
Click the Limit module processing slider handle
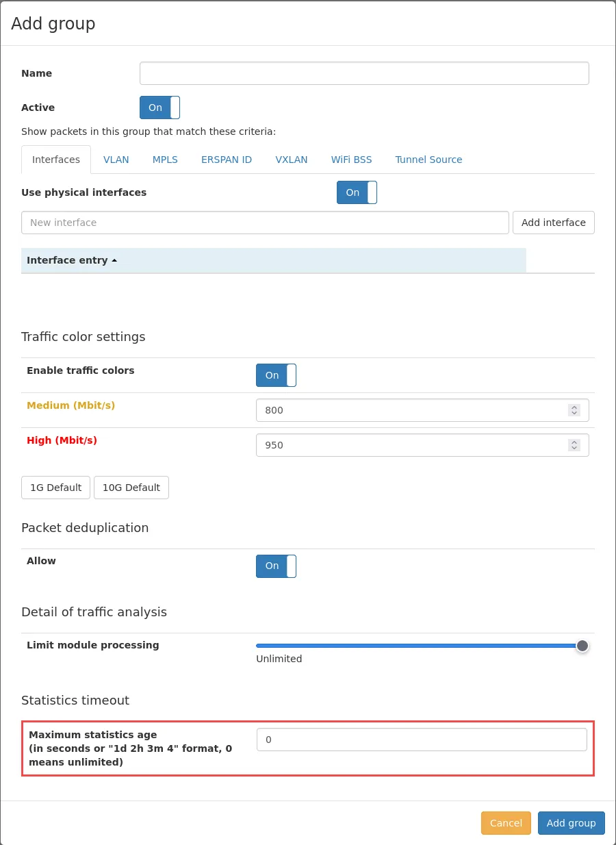pyautogui.click(x=582, y=646)
